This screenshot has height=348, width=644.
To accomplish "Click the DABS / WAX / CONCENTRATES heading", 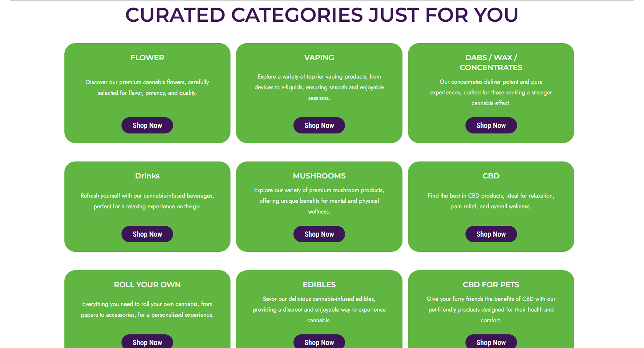I will coord(491,62).
